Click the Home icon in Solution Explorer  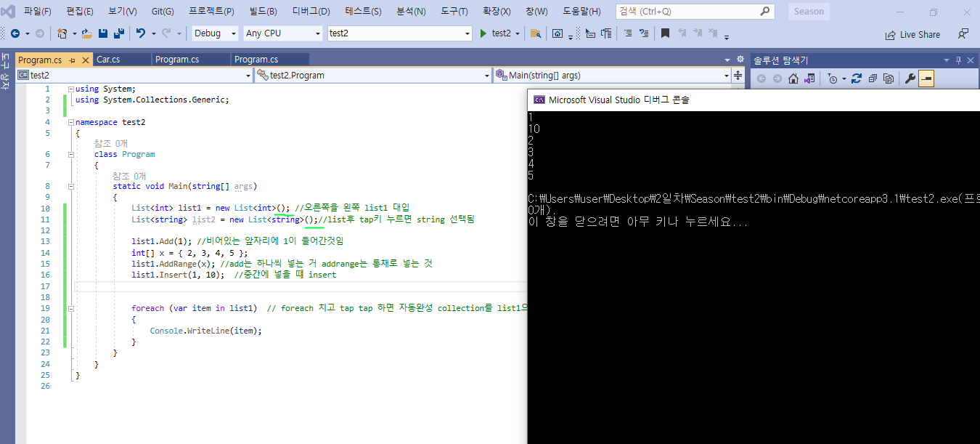(x=793, y=78)
